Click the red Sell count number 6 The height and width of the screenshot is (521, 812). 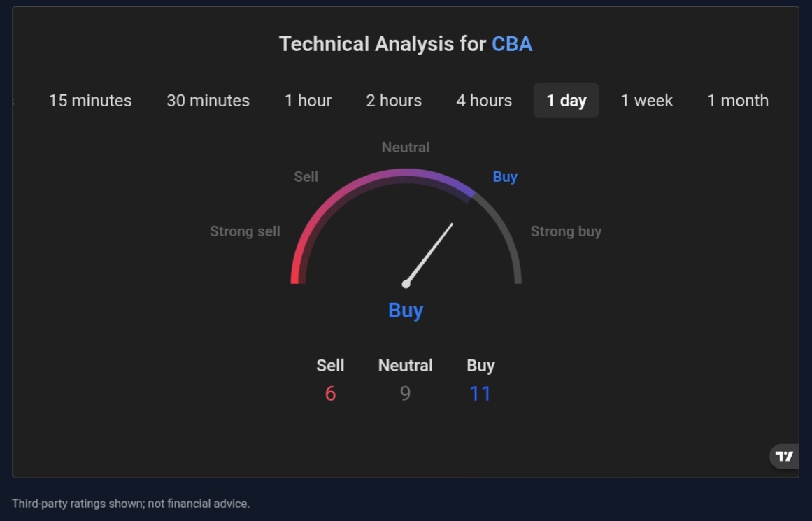point(330,394)
